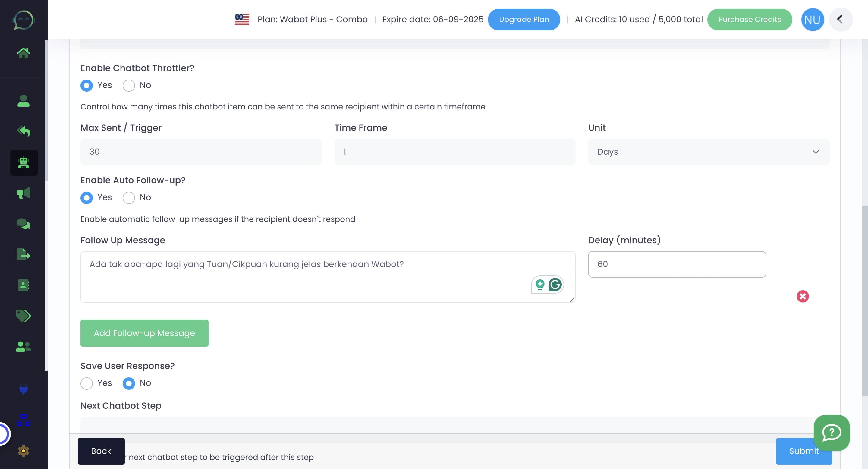Open the Integrations plug icon in sidebar
This screenshot has height=469, width=868.
24,390
